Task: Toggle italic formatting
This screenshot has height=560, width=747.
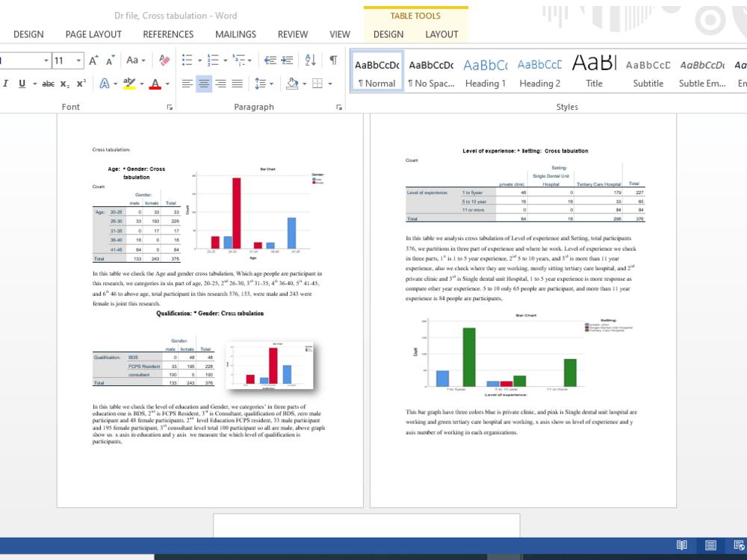Action: (x=6, y=84)
